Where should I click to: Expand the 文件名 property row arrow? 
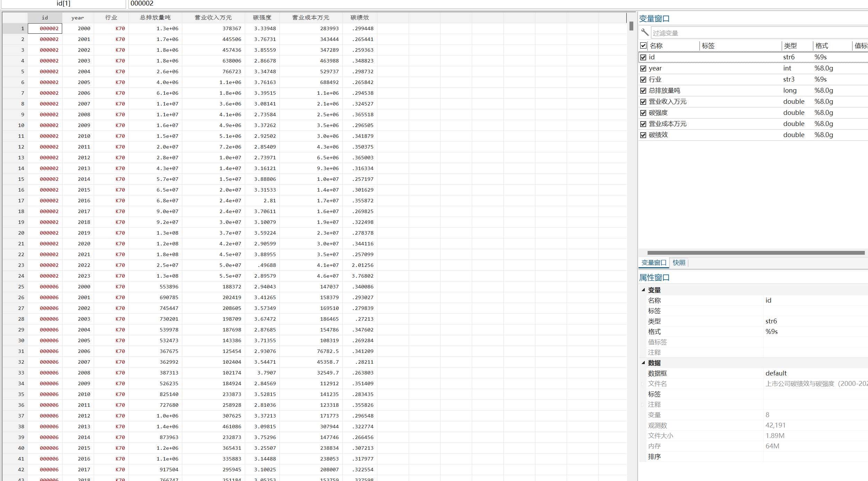643,383
